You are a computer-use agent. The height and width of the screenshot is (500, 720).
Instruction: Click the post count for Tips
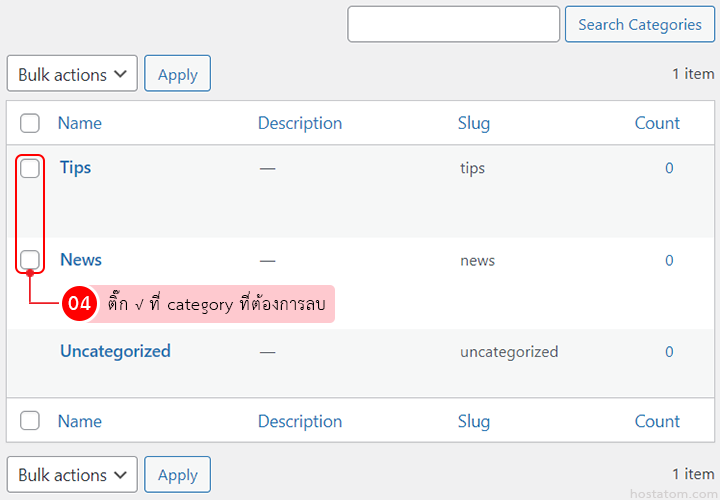click(669, 168)
